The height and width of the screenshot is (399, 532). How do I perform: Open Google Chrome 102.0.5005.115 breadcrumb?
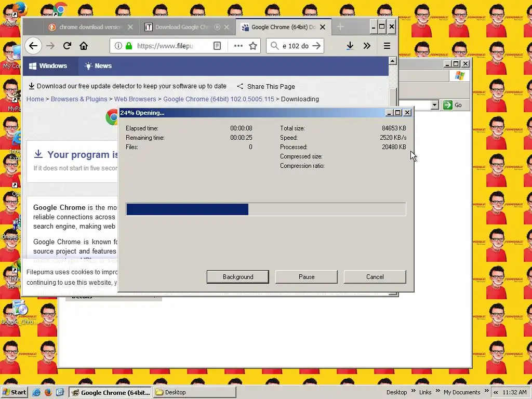[219, 99]
